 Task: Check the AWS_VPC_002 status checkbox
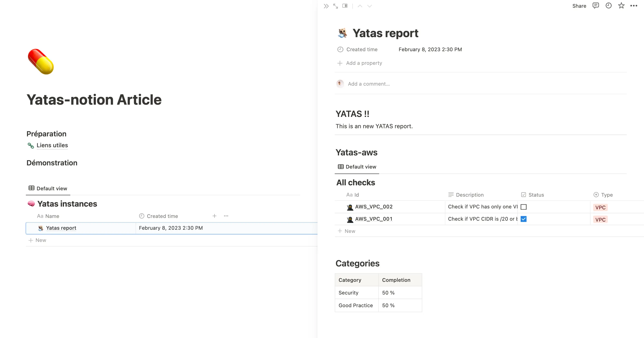coord(524,207)
